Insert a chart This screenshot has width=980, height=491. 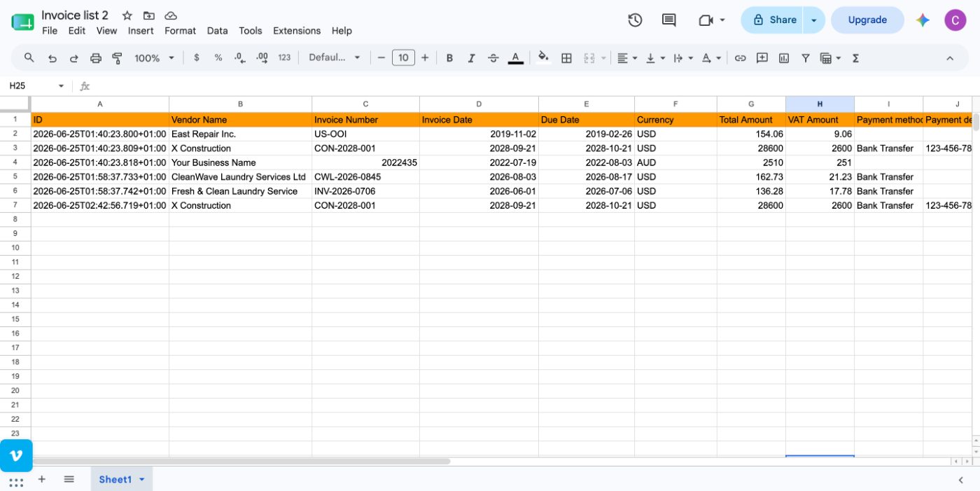click(x=784, y=58)
